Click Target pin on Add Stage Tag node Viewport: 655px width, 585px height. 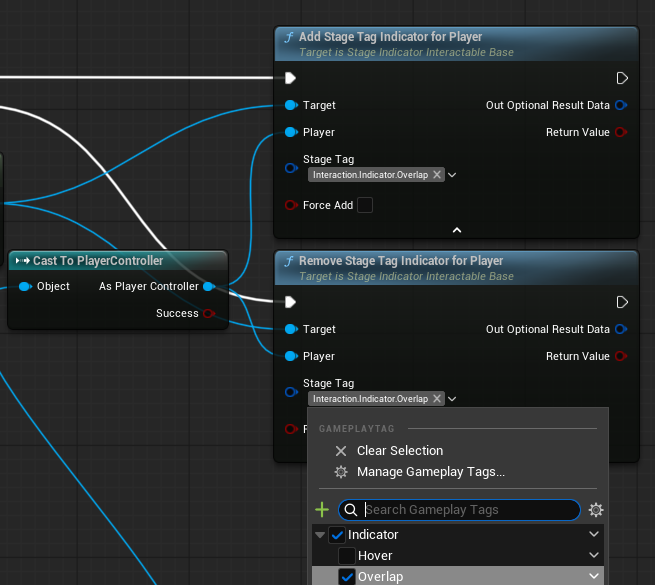(291, 105)
